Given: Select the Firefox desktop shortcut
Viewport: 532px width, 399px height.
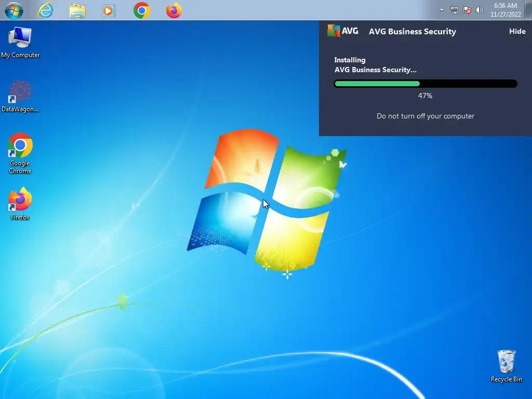Looking at the screenshot, I should click(20, 204).
